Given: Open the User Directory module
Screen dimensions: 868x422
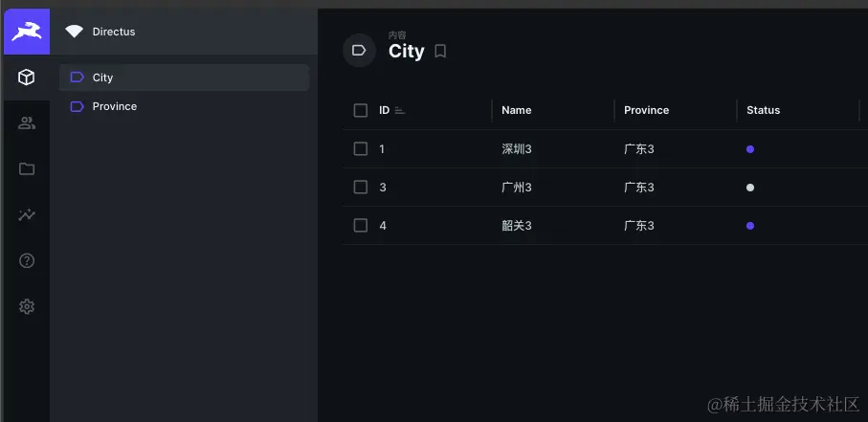Looking at the screenshot, I should [x=27, y=122].
